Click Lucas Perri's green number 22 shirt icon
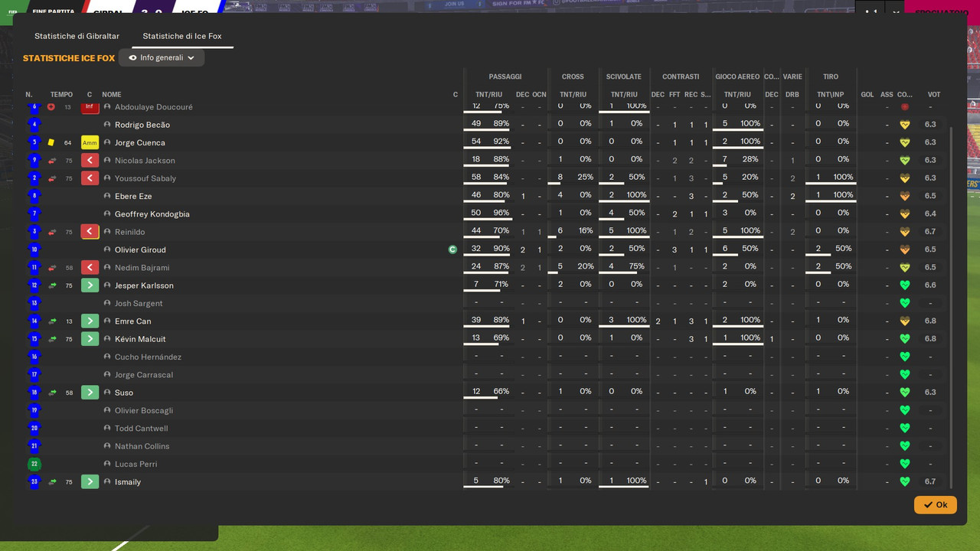 (34, 464)
